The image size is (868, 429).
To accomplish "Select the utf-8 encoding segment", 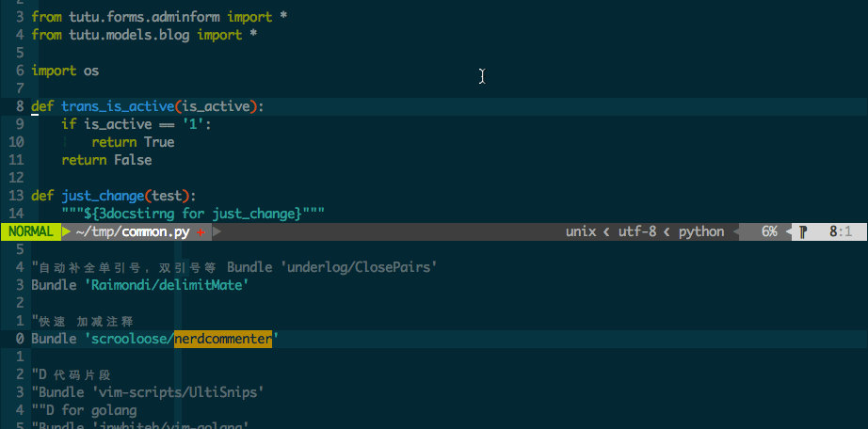I will pyautogui.click(x=638, y=231).
